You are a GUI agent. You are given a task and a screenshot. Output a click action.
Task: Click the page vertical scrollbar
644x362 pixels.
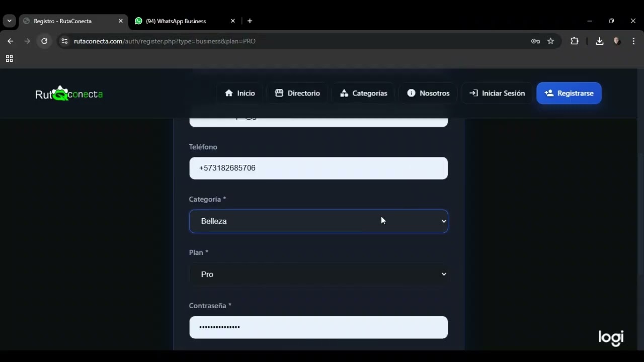click(640, 209)
